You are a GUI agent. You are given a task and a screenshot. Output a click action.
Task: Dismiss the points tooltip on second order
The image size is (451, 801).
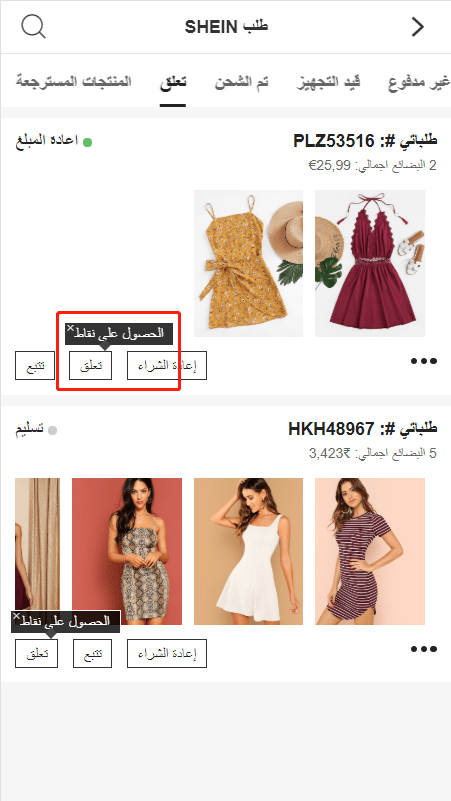pyautogui.click(x=16, y=617)
